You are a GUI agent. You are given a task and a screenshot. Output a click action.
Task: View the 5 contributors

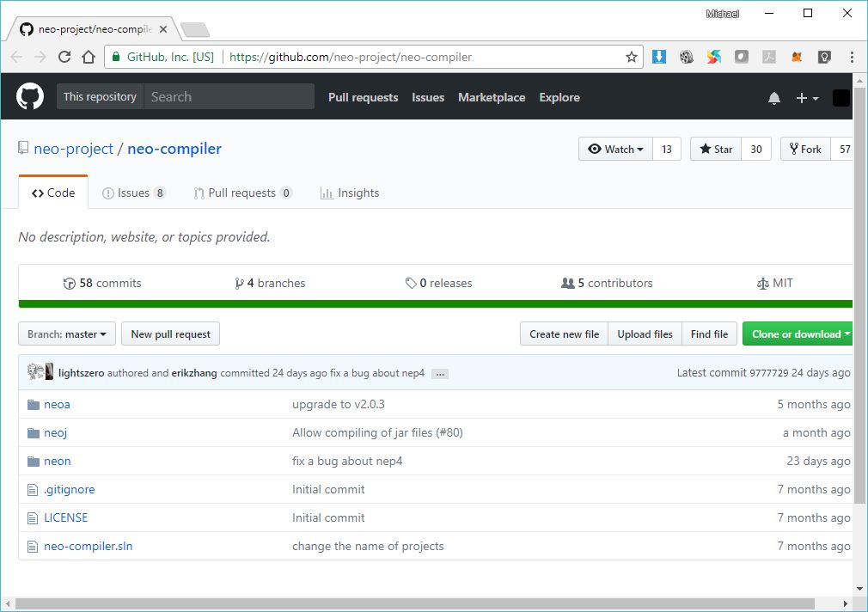607,284
